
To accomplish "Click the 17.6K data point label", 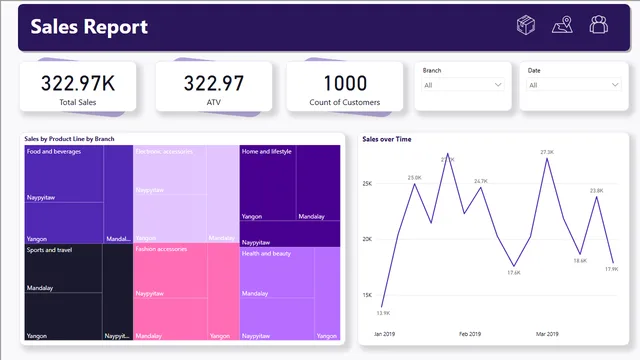I will point(513,273).
